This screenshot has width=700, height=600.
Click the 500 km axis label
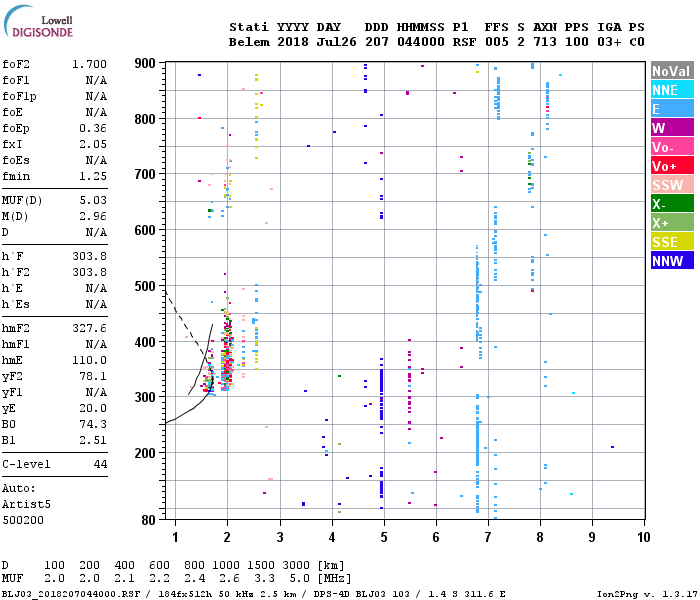(145, 286)
